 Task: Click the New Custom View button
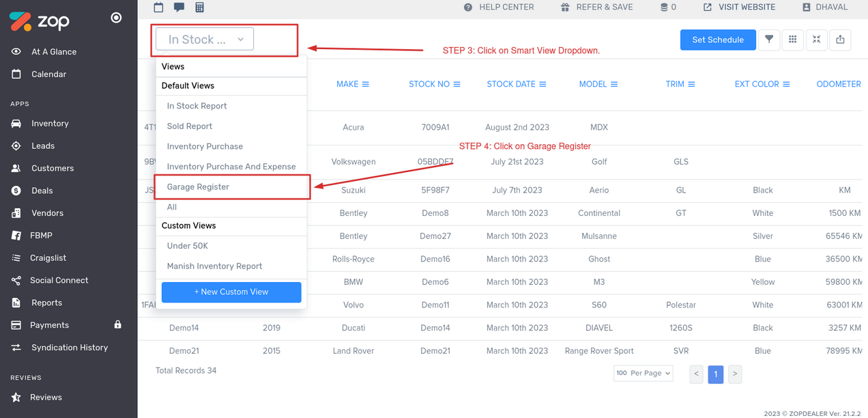pos(231,292)
